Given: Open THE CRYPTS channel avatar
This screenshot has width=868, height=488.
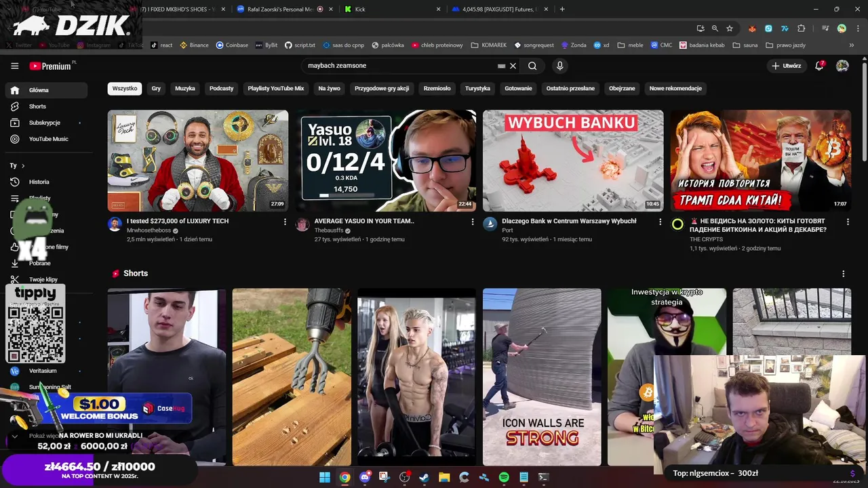Looking at the screenshot, I should (x=677, y=225).
